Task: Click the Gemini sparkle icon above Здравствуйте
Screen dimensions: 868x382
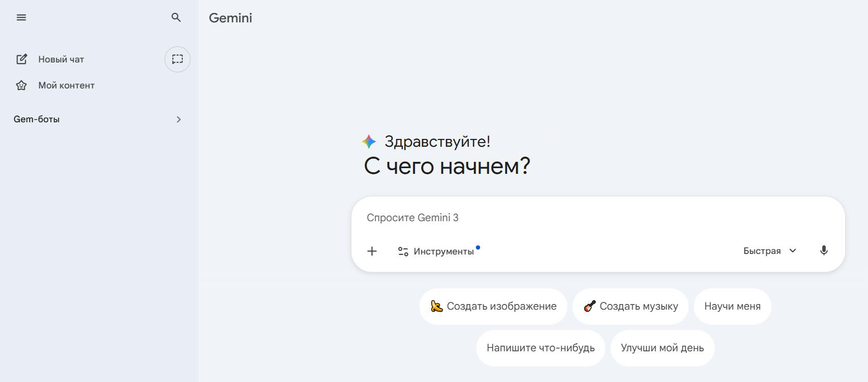Action: pos(368,141)
